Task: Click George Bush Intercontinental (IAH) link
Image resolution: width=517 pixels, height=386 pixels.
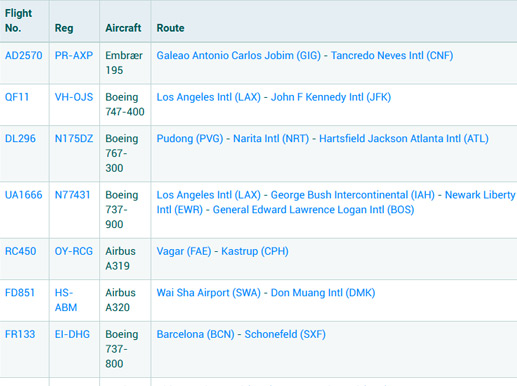Action: [353, 195]
